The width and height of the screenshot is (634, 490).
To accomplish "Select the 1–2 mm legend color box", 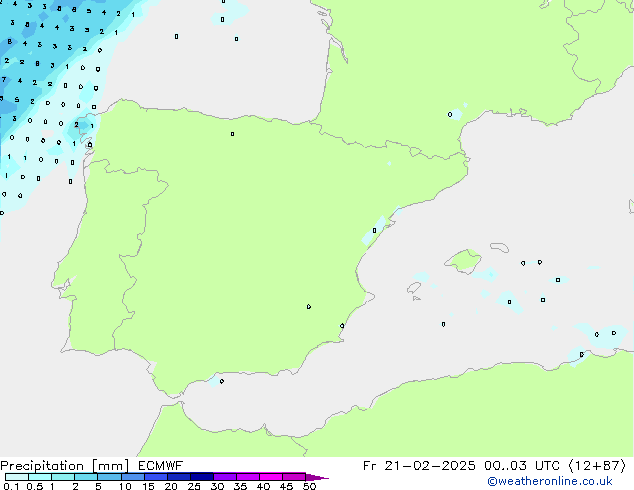I will pos(63,477).
